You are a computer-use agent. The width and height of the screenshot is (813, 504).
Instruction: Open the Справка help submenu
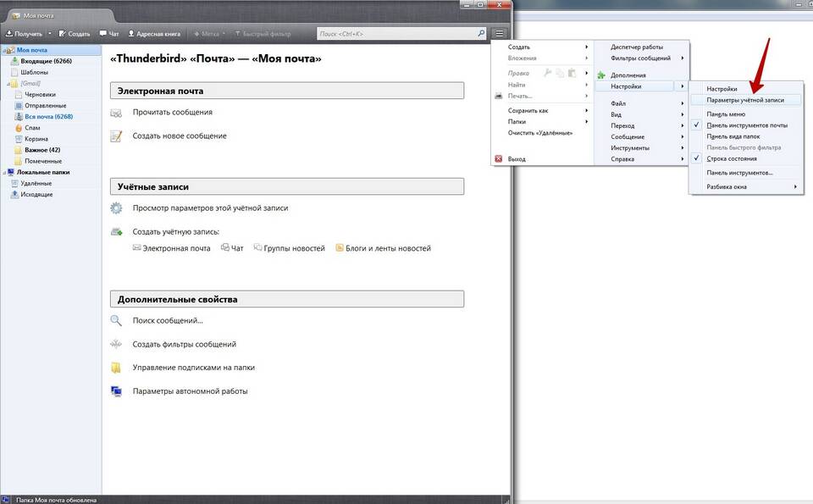(642, 159)
